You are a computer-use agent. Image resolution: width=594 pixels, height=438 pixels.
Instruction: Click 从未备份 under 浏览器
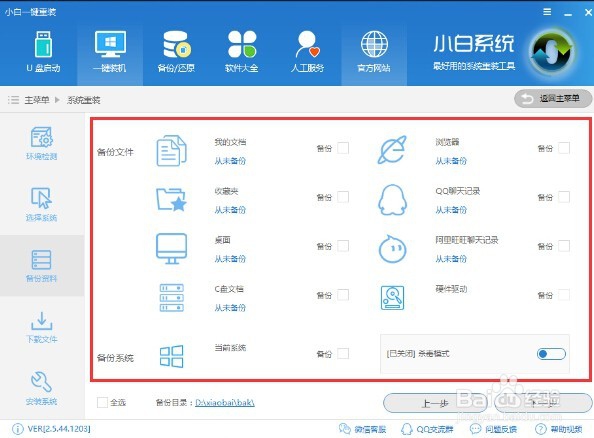pos(451,161)
